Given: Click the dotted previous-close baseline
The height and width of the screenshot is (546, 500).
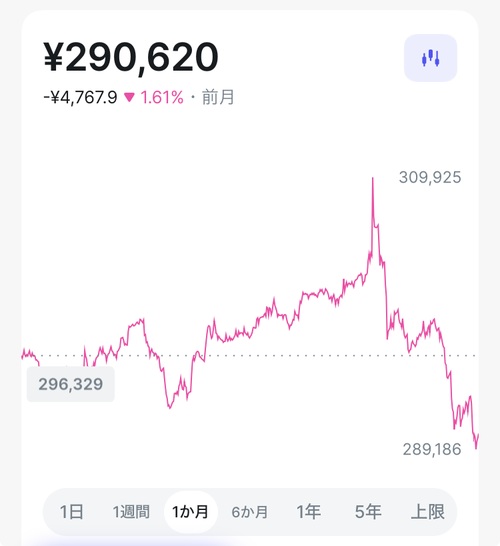Looking at the screenshot, I should point(249,356).
